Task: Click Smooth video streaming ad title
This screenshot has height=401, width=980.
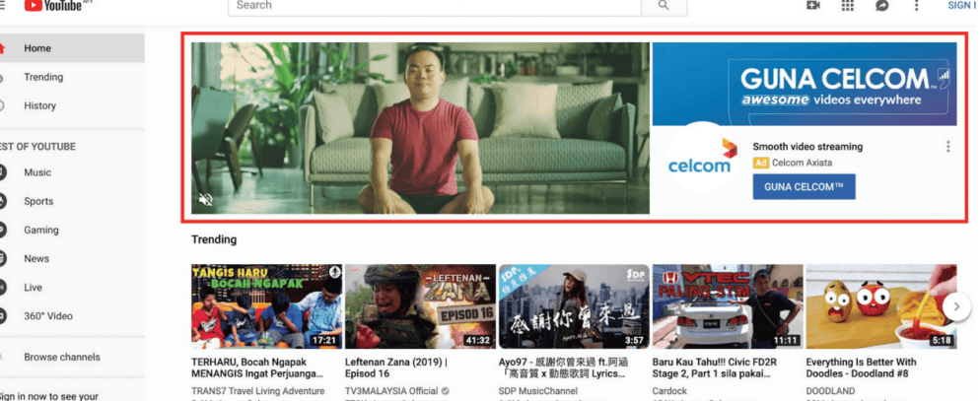Action: click(807, 147)
